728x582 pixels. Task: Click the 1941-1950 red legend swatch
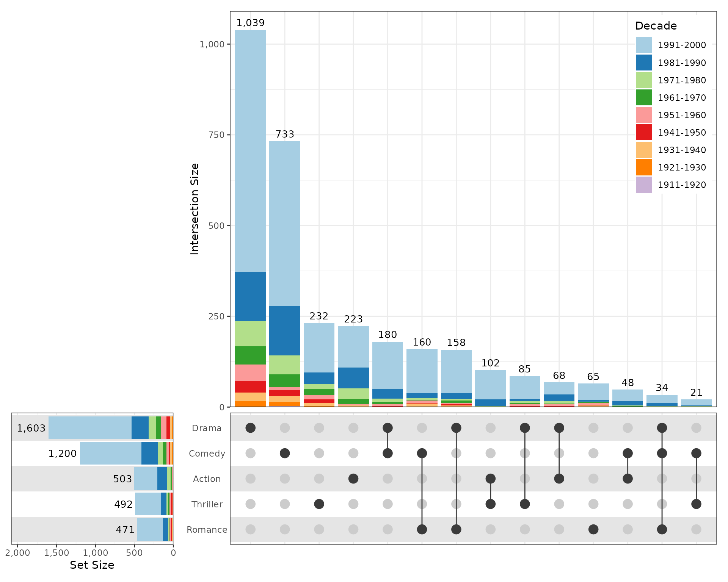coord(643,132)
